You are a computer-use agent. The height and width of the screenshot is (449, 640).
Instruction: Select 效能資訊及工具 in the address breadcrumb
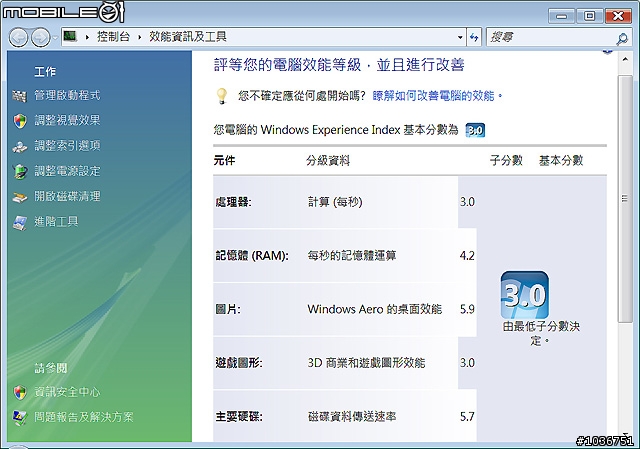click(x=188, y=37)
